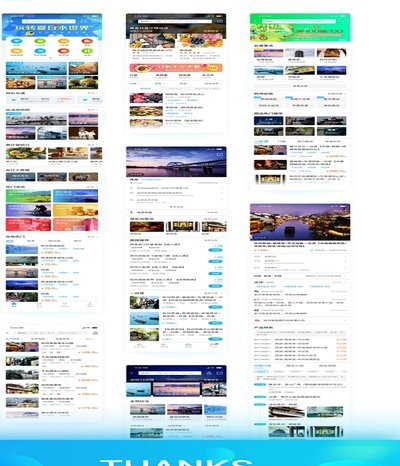Tap the last icon in the travel list's bottom bar

[x=214, y=345]
